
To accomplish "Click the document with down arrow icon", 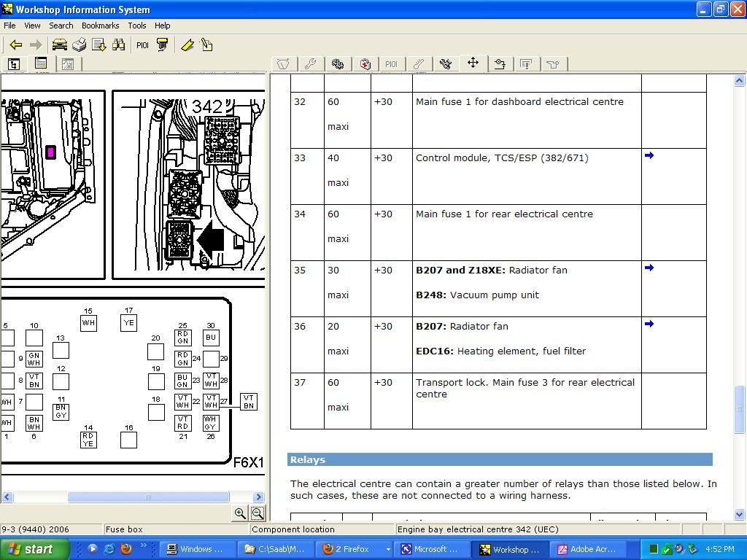I will tap(99, 45).
